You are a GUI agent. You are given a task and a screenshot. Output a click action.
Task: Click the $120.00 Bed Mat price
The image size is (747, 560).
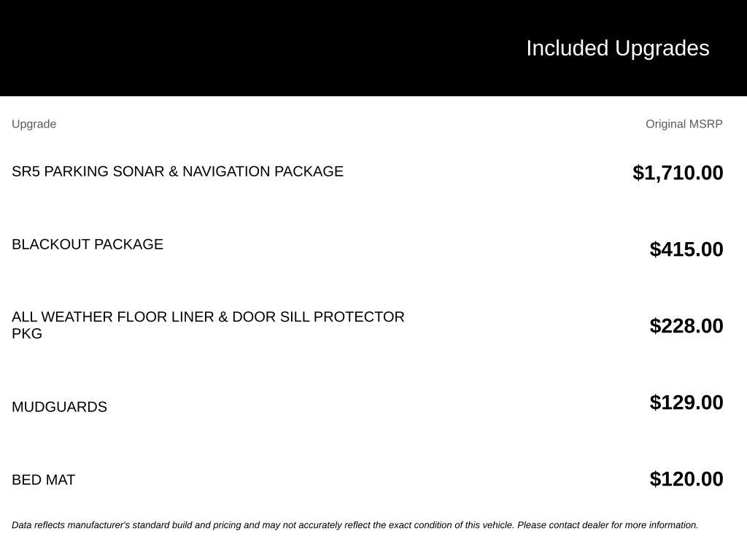tap(686, 479)
